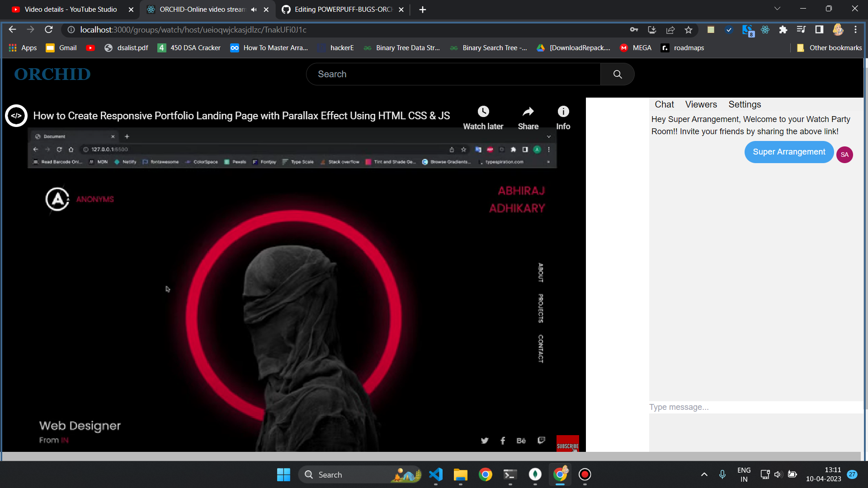
Task: Open the video Info icon
Action: pyautogui.click(x=563, y=112)
